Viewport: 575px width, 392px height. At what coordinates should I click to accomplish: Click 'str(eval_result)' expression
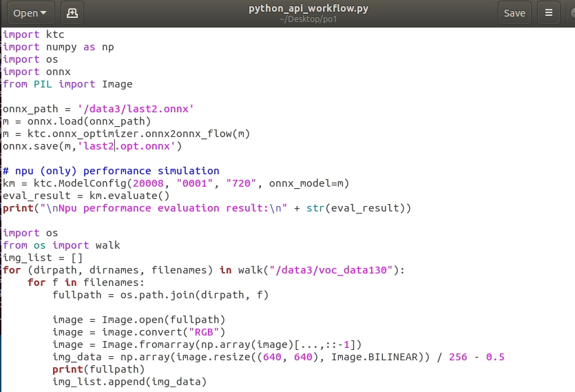click(x=356, y=209)
